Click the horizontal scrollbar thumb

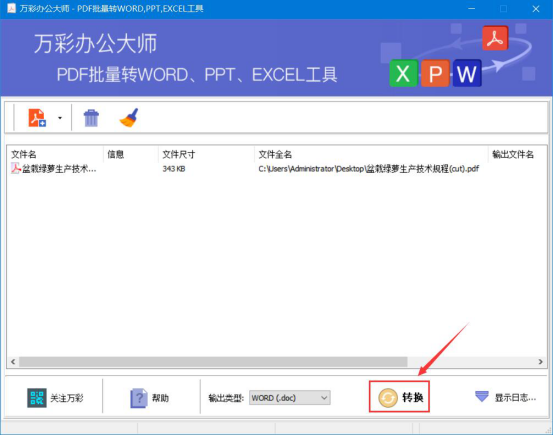click(213, 361)
